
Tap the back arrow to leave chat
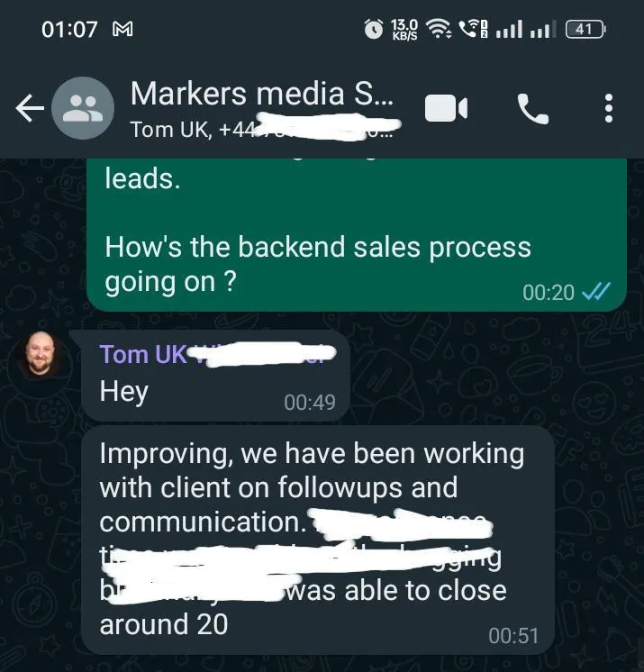tap(30, 108)
